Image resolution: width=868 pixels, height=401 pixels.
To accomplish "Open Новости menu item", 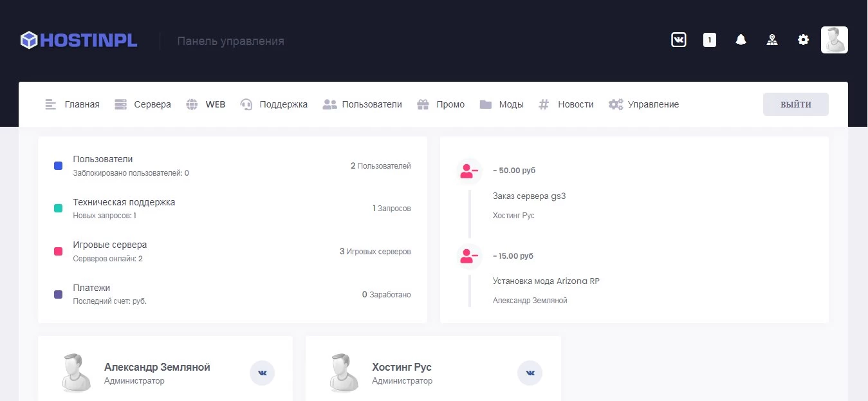I will (576, 104).
